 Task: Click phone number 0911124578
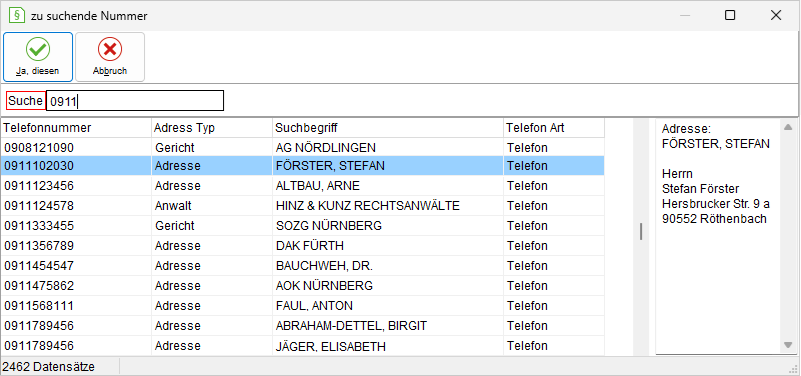click(39, 206)
